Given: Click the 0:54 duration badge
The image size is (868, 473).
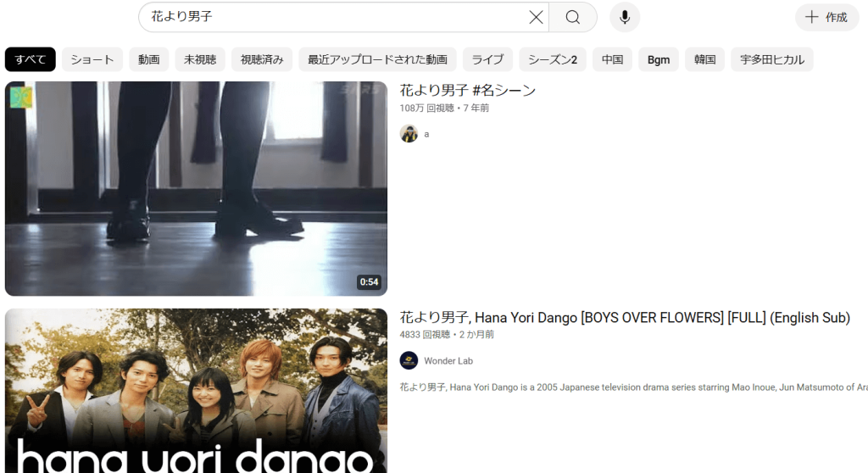Looking at the screenshot, I should point(370,282).
